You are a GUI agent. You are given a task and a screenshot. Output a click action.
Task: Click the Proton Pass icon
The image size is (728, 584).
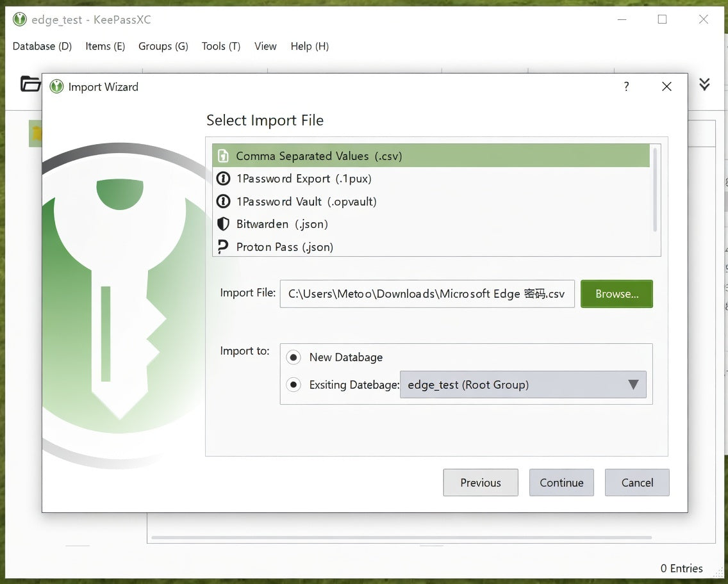click(x=223, y=247)
